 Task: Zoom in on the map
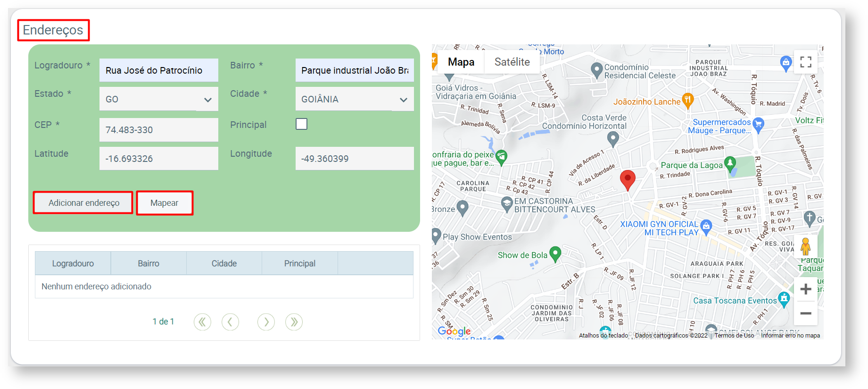point(806,289)
